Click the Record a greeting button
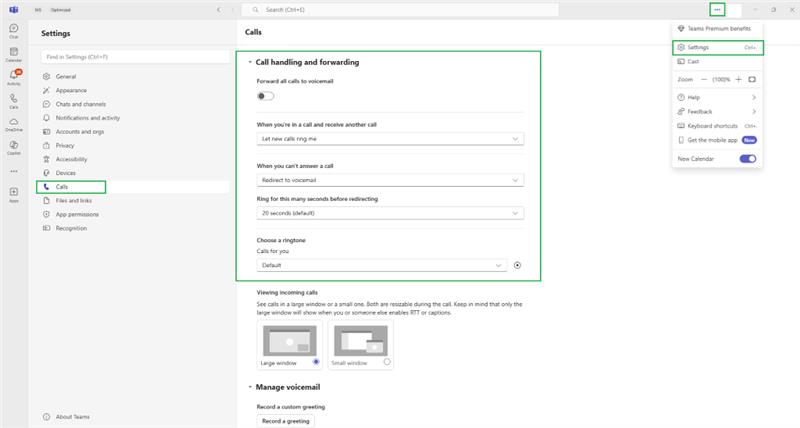This screenshot has height=428, width=800. point(286,421)
